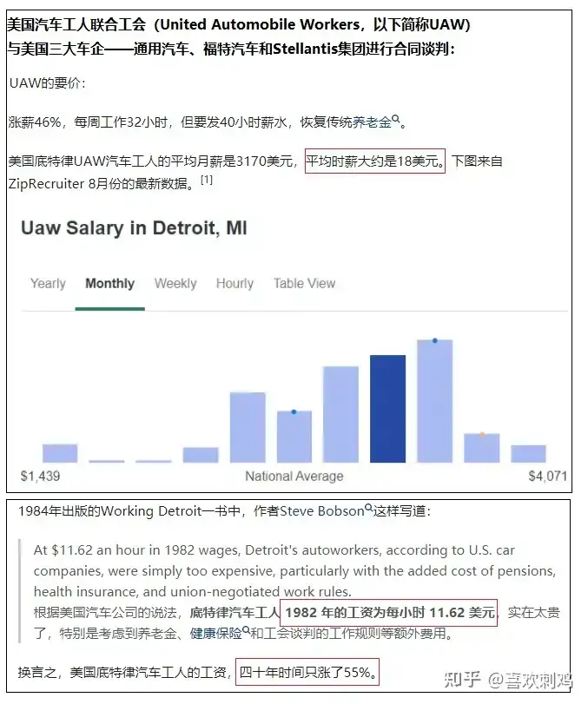Click the 知乎 @喜欢刺鸡 watermark

pos(508,681)
